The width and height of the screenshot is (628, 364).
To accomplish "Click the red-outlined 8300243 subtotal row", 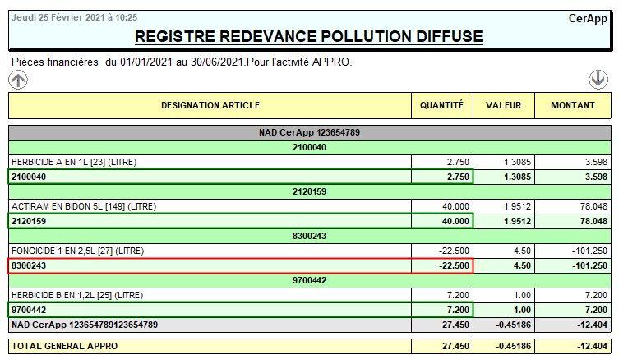I will pyautogui.click(x=240, y=265).
